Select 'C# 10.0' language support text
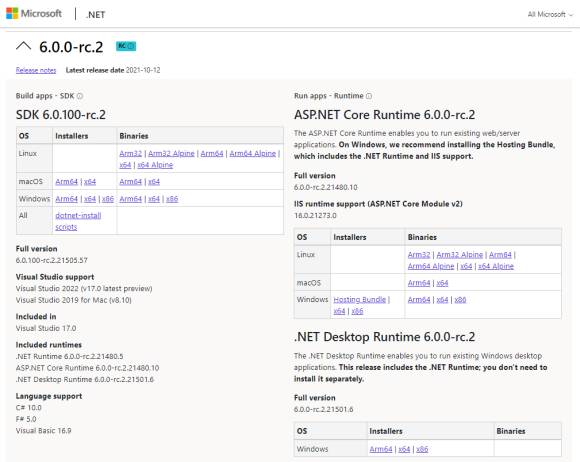The height and width of the screenshot is (462, 580). 29,408
